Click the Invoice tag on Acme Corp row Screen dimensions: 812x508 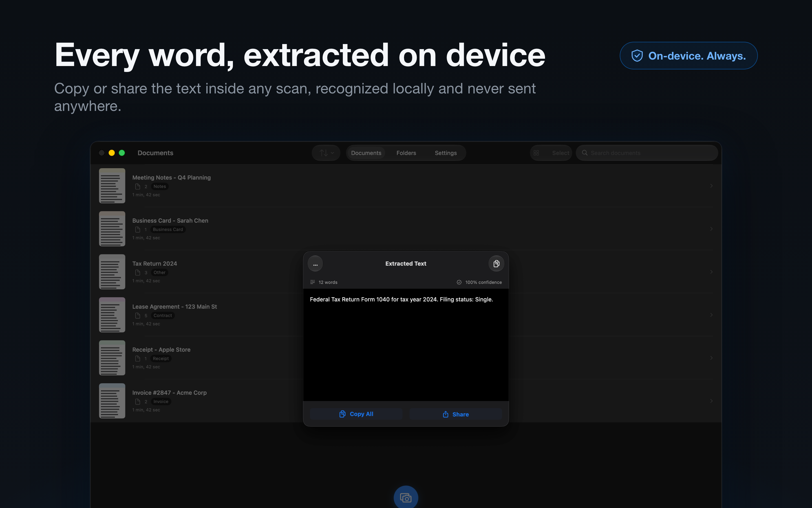[161, 402]
